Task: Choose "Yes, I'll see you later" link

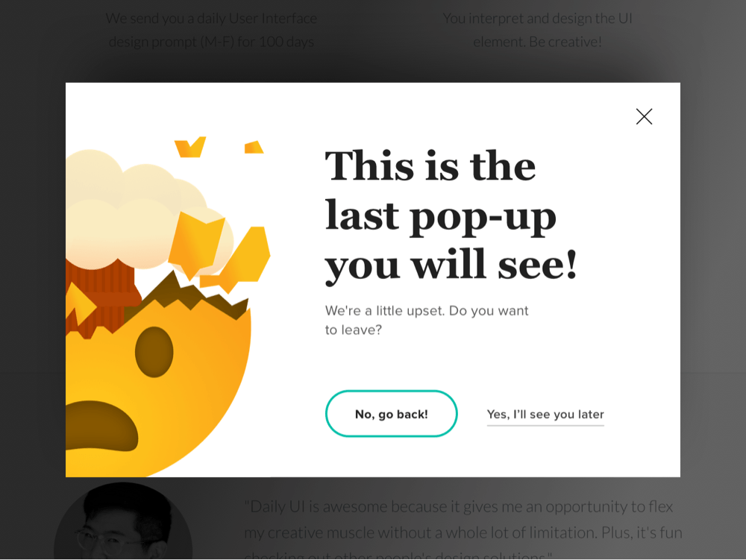Action: (x=545, y=415)
